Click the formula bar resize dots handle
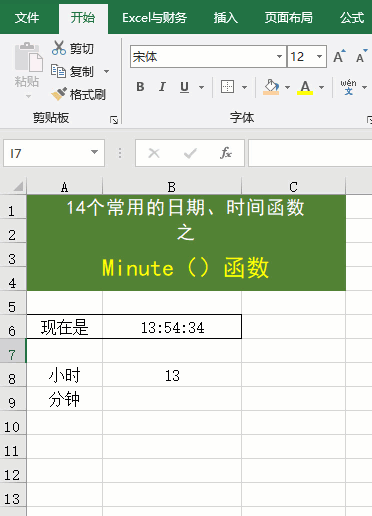Screen dimensions: 372x516 pyautogui.click(x=120, y=153)
